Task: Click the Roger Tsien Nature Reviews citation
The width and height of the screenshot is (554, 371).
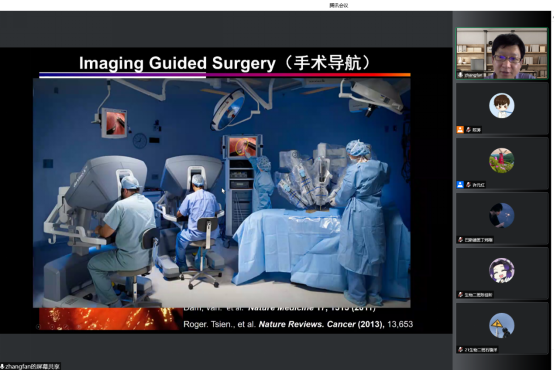Action: (298, 324)
